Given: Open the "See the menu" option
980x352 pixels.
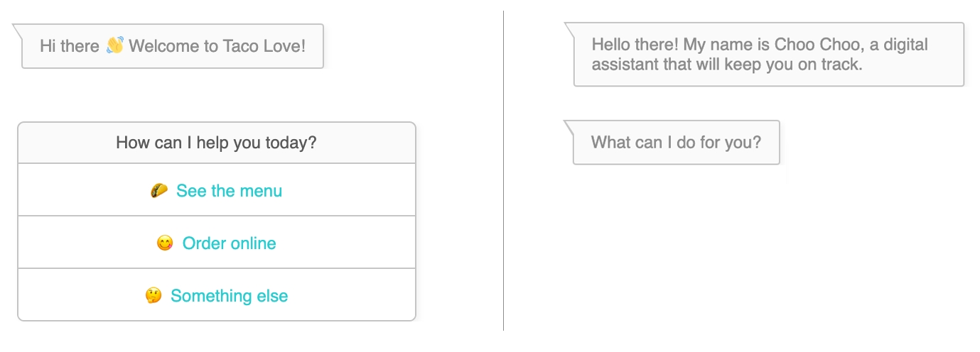Looking at the screenshot, I should 229,191.
